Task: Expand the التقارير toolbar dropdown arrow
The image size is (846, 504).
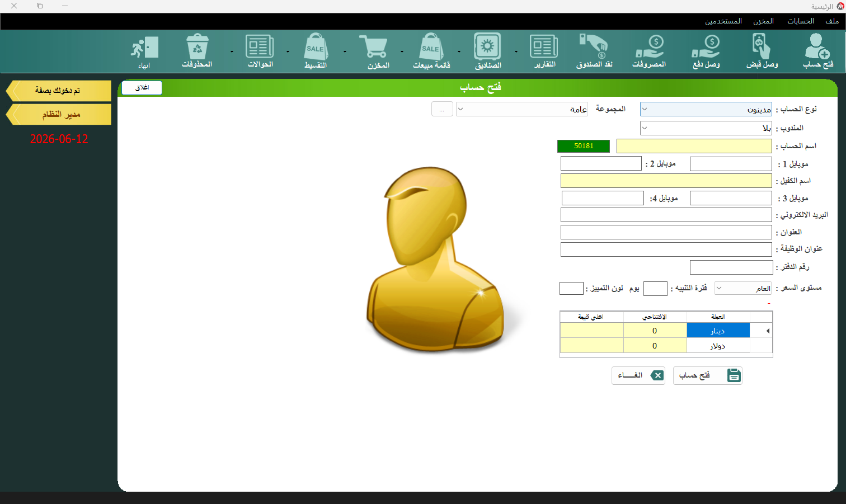Action: point(516,51)
